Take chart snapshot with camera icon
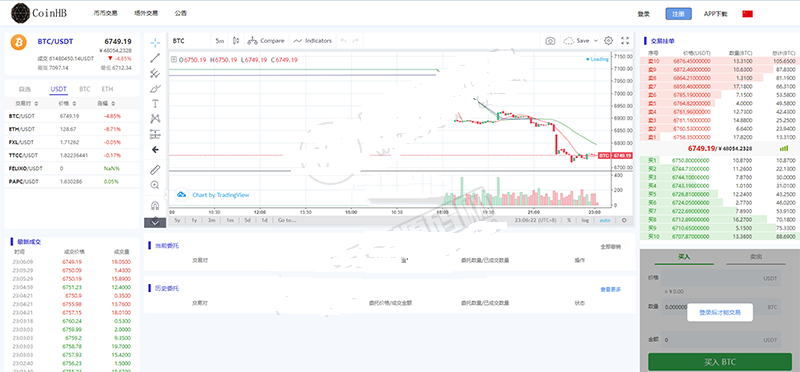800x372 pixels. (550, 41)
